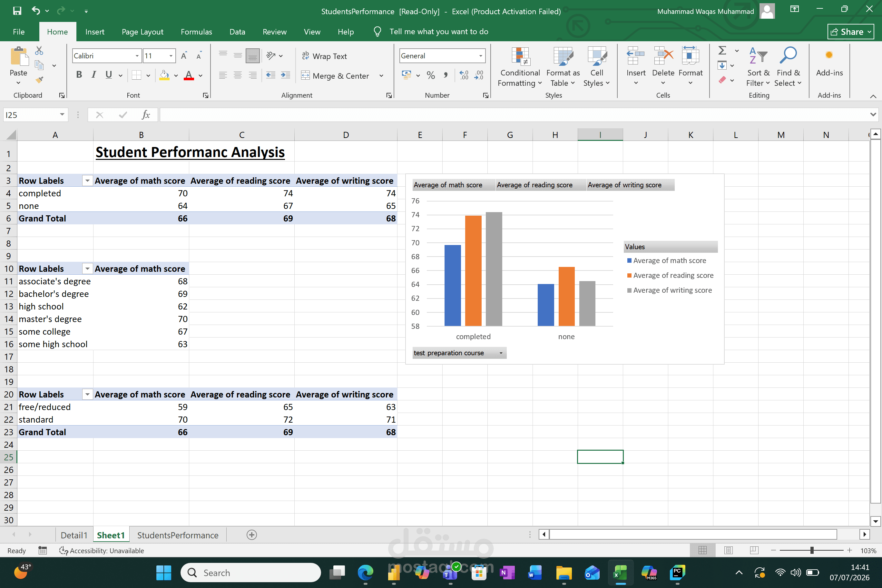
Task: Open Conditional Formatting menu
Action: [x=520, y=67]
